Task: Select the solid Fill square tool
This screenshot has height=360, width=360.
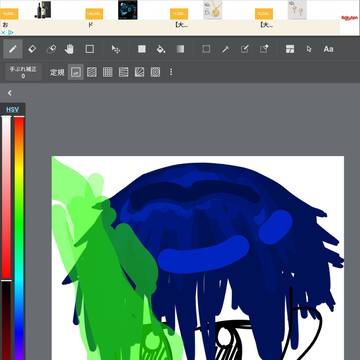Action: [x=142, y=49]
